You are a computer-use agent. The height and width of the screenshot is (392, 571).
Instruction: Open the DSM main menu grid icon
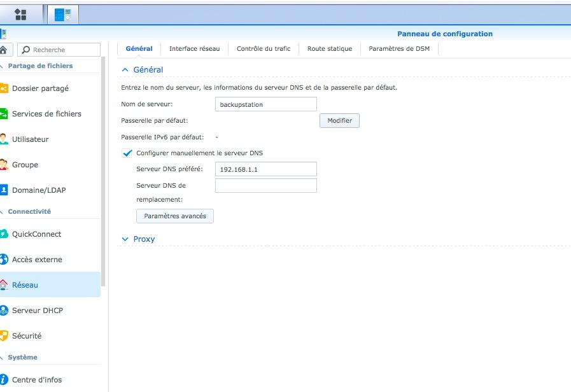(20, 15)
